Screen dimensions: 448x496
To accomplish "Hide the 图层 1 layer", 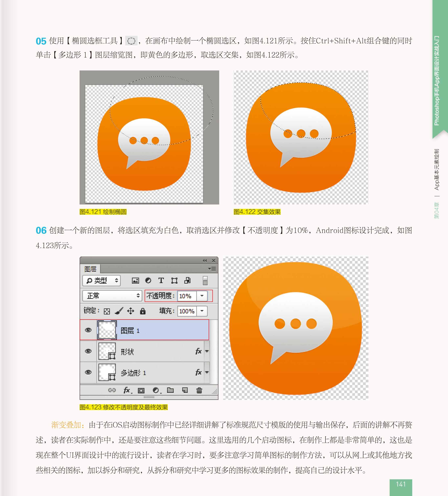I will (88, 330).
